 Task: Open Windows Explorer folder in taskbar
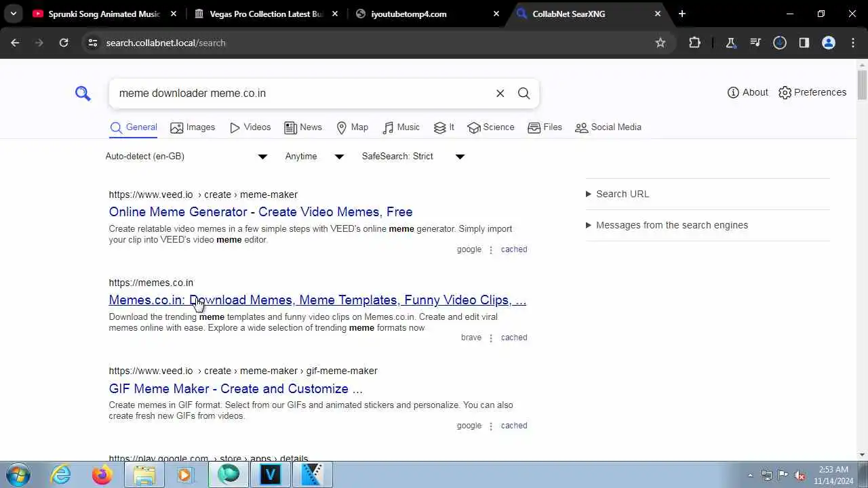pos(144,475)
